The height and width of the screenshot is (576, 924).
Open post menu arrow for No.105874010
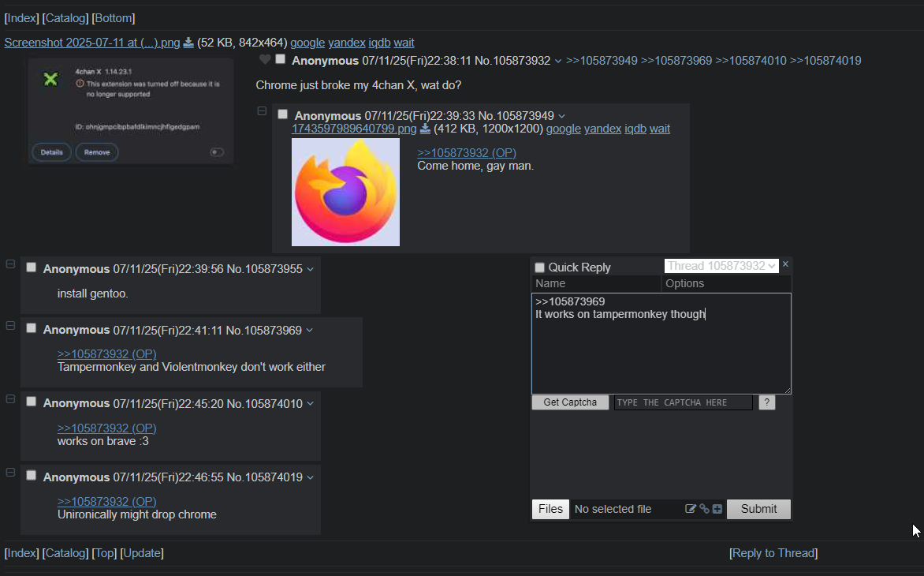(310, 404)
